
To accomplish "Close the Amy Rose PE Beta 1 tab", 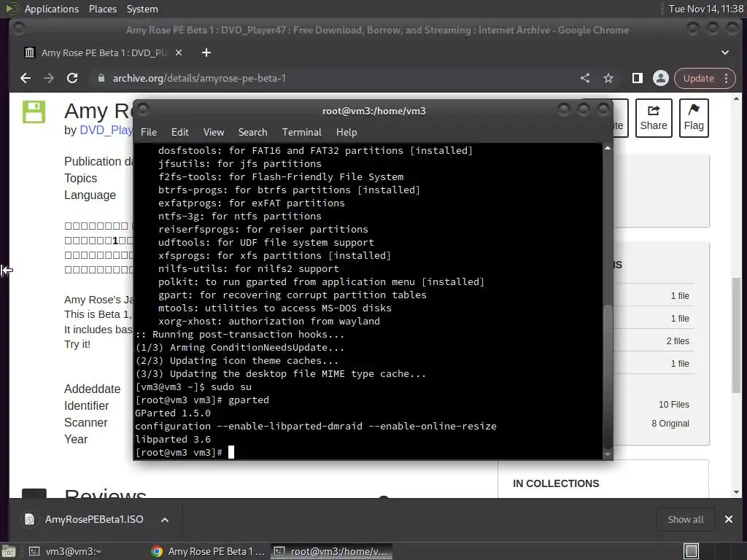I will (179, 52).
